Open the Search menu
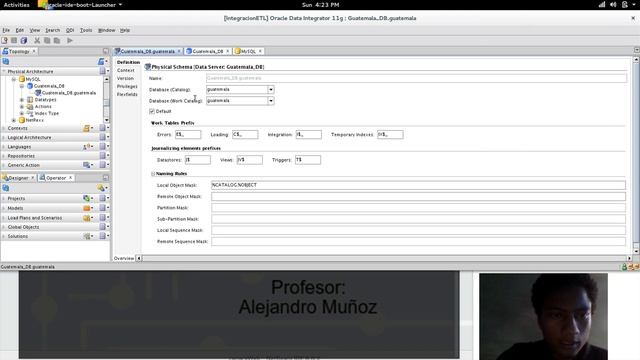Screen dimensions: 640x360 click(x=52, y=30)
